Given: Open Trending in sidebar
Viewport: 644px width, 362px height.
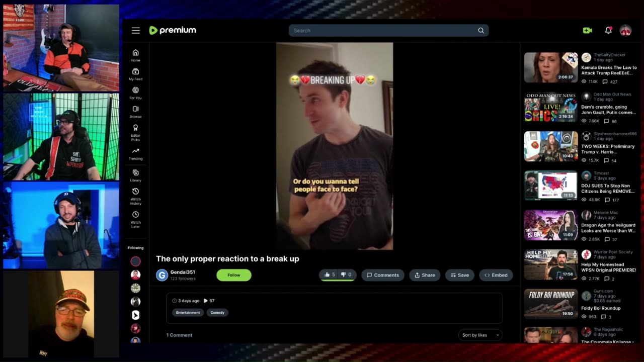Looking at the screenshot, I should (135, 154).
